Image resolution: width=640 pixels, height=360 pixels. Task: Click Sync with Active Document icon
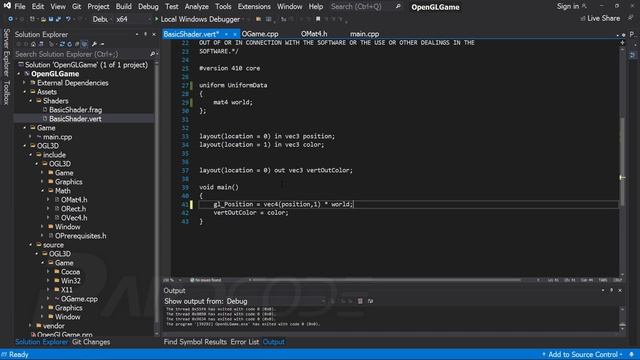62,44
